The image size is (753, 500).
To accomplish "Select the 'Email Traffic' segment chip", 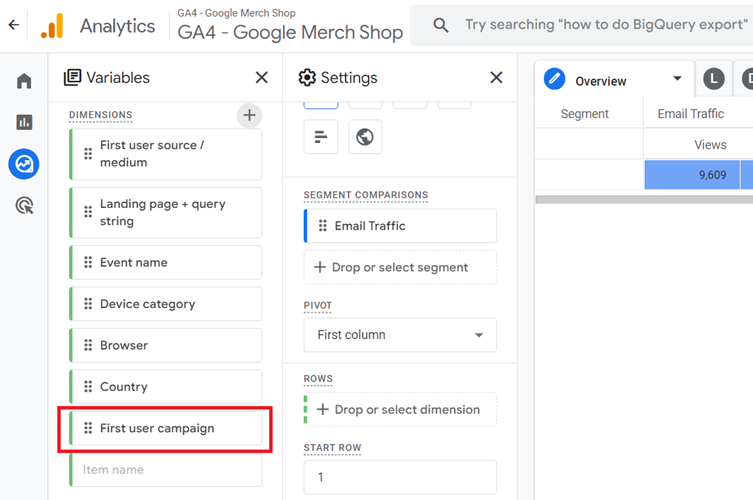I will click(400, 226).
